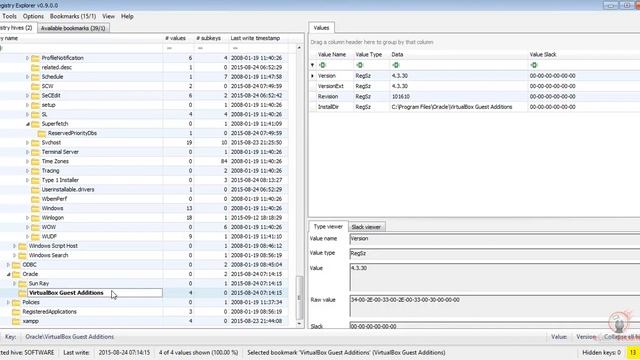Click the Type 1 Installer folder icon

click(36, 180)
